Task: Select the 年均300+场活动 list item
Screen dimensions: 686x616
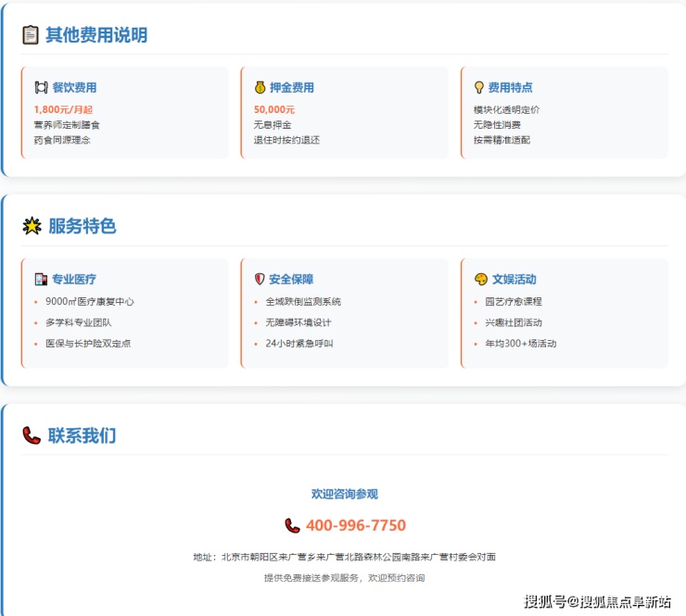Action: 520,344
